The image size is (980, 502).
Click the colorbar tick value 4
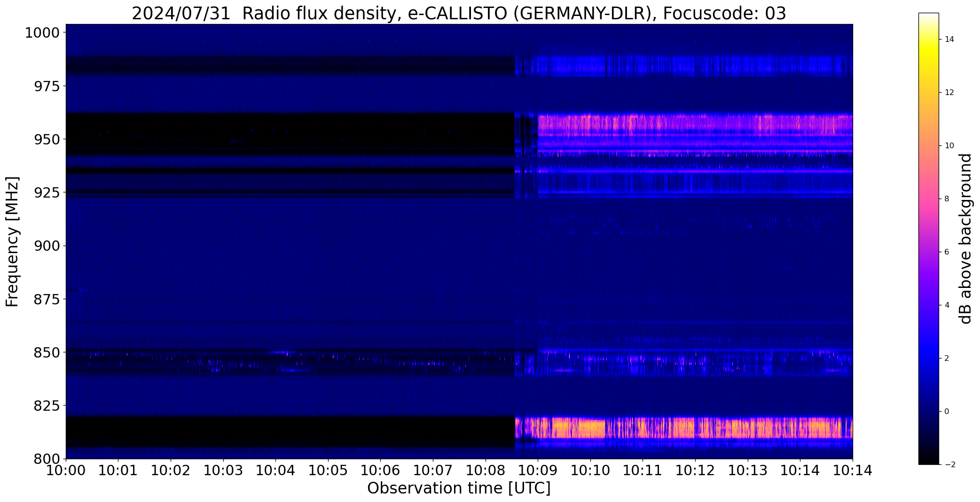(947, 305)
